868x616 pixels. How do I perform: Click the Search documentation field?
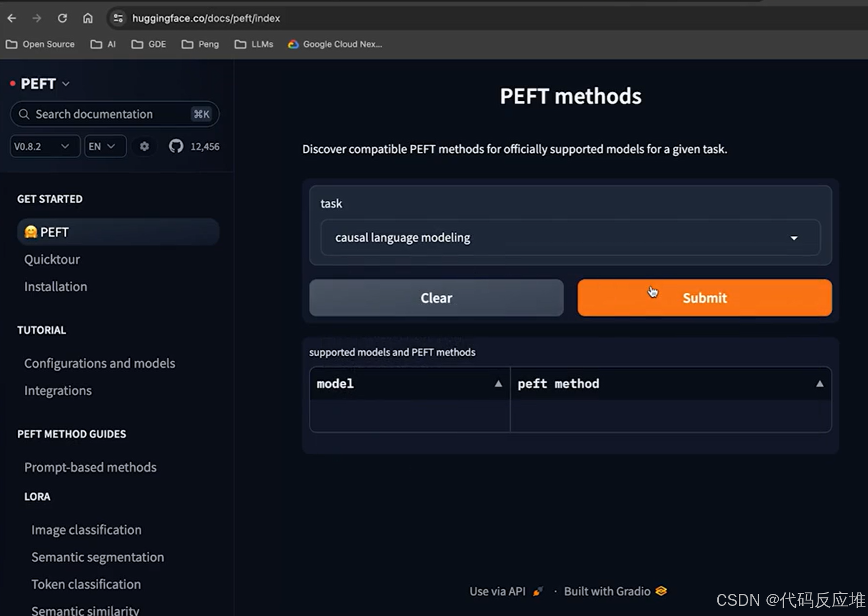(x=115, y=114)
